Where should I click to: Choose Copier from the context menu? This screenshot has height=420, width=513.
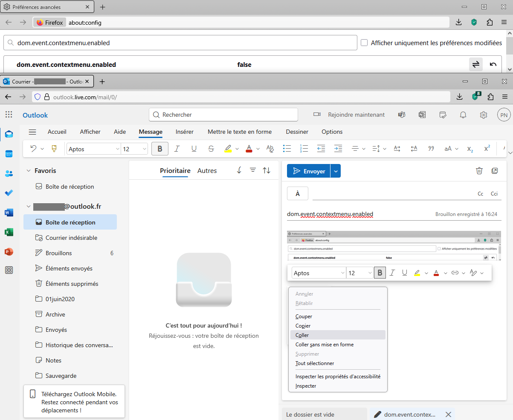point(338,326)
